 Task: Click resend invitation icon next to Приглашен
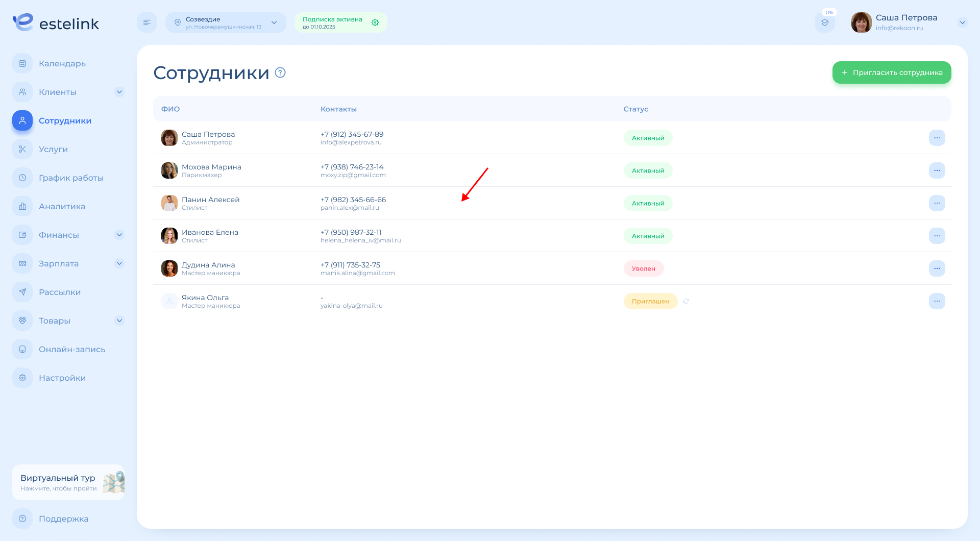pyautogui.click(x=686, y=301)
